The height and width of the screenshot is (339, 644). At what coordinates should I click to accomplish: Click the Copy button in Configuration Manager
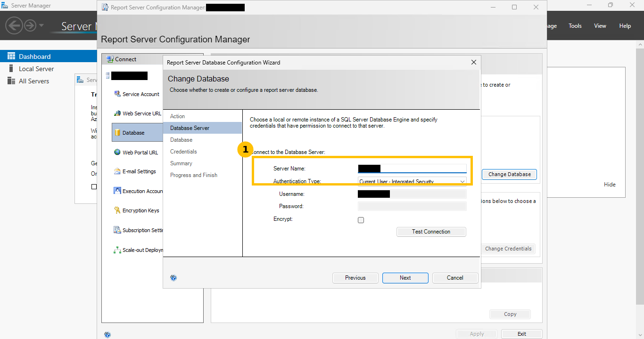coord(510,314)
